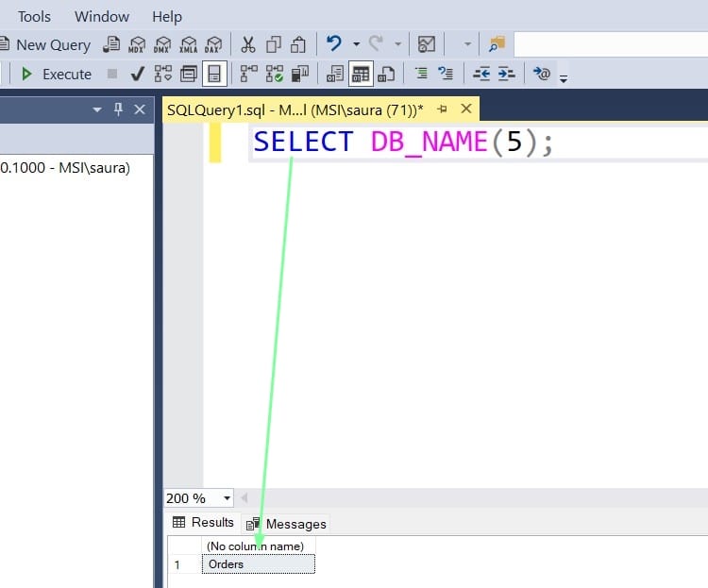Click the Paste icon
The image size is (708, 588).
tap(298, 44)
